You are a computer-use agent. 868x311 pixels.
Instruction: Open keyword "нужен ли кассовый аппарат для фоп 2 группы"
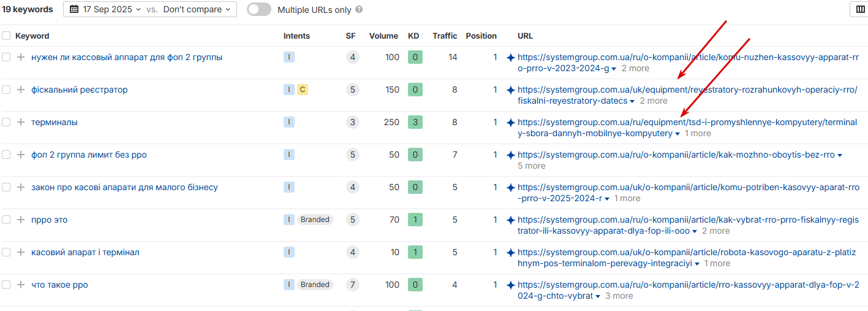(127, 57)
